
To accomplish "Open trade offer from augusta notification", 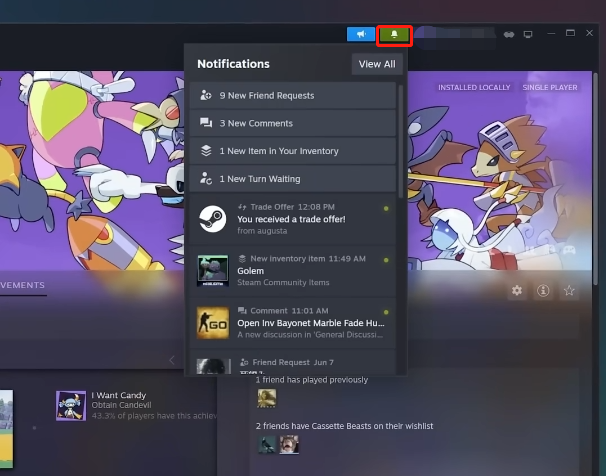I will click(x=293, y=219).
